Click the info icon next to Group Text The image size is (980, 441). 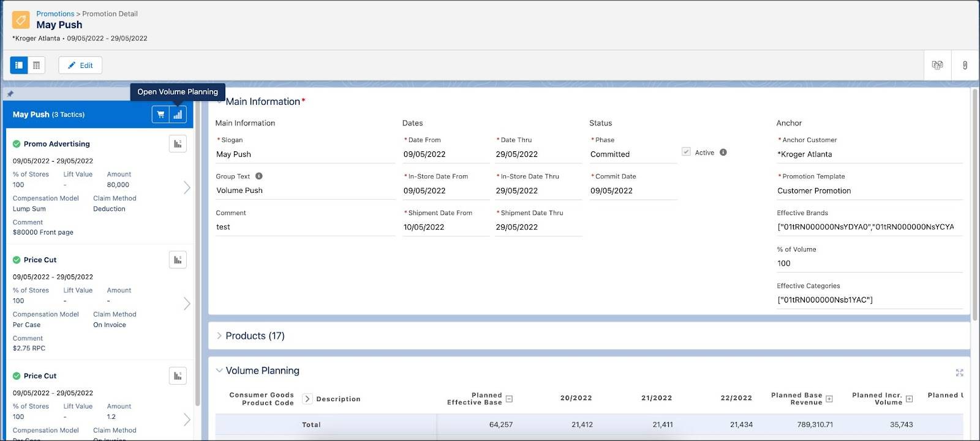[x=258, y=176]
